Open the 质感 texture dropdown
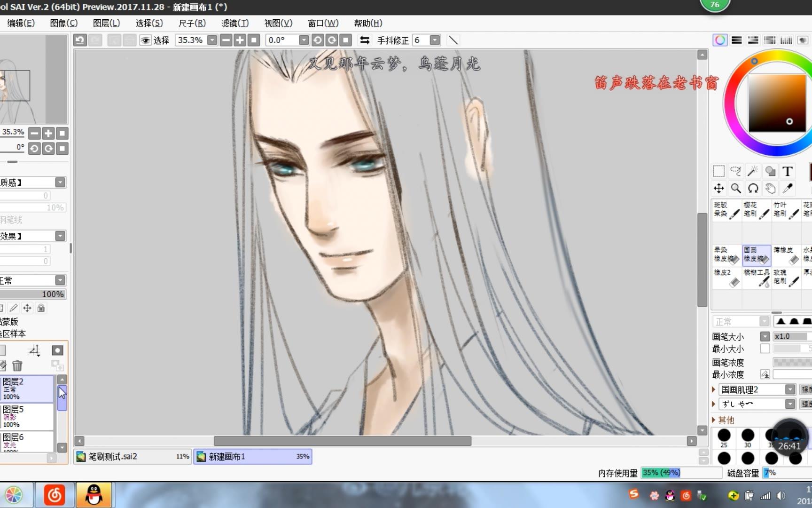Viewport: 812px width, 508px height. click(x=60, y=183)
